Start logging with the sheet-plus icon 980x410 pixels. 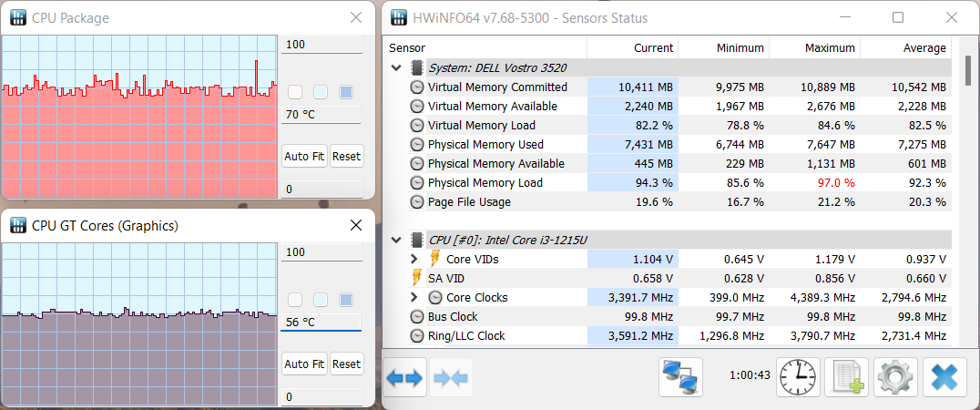pos(846,377)
